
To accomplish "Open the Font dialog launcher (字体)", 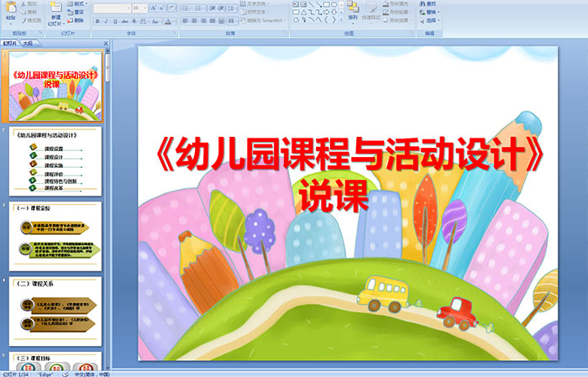I will 175,33.
